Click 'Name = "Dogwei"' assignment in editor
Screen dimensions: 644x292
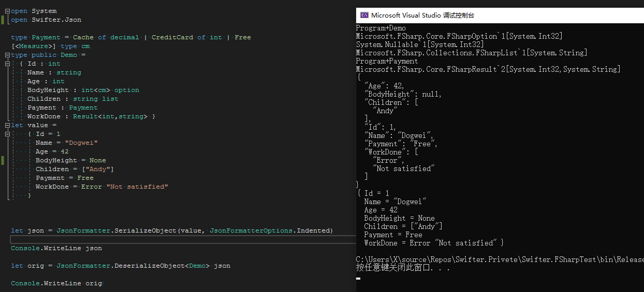67,143
